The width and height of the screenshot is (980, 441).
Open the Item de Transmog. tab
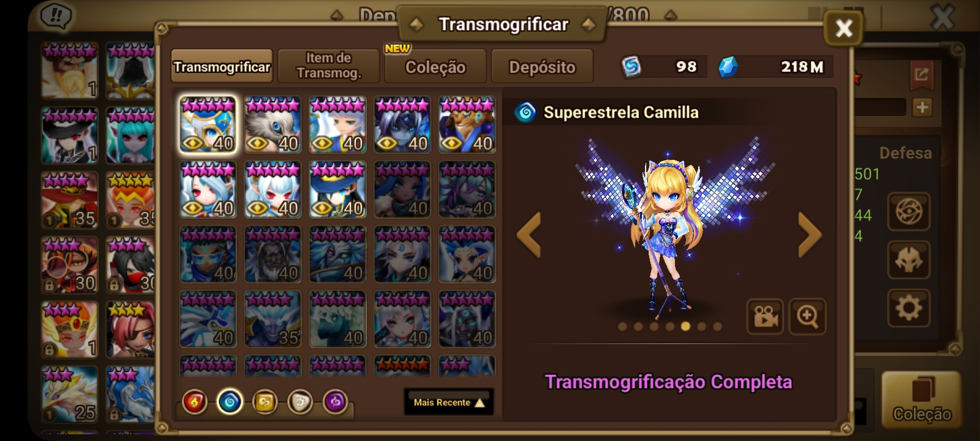tap(329, 66)
